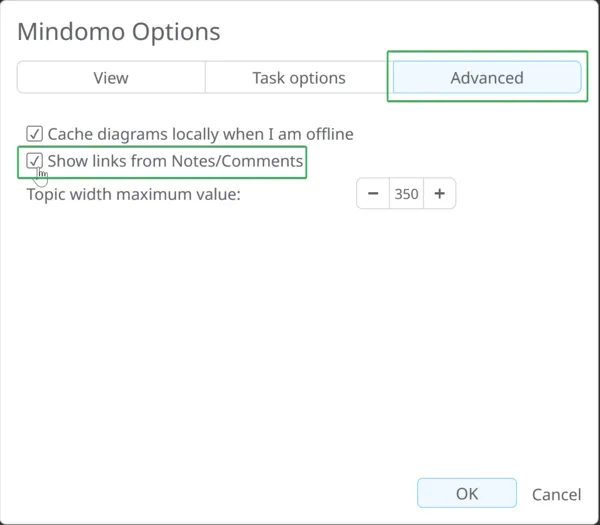Untick the Show links from Notes/Comments checkbox
The width and height of the screenshot is (600, 525).
click(34, 161)
